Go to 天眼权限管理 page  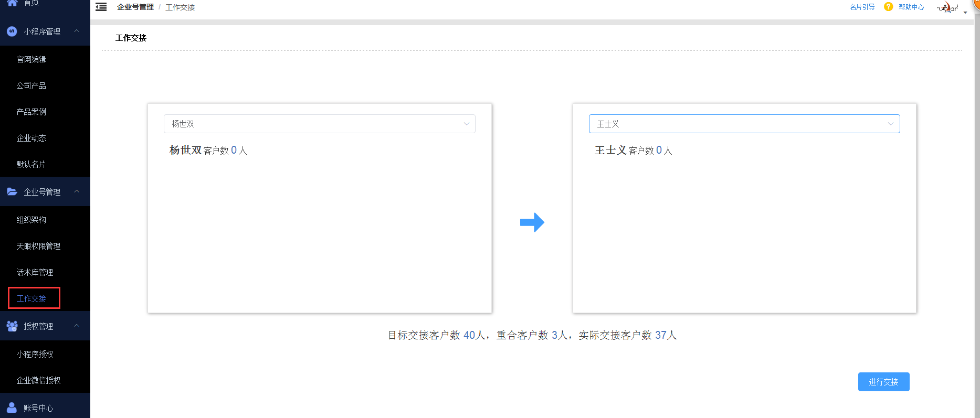coord(38,246)
